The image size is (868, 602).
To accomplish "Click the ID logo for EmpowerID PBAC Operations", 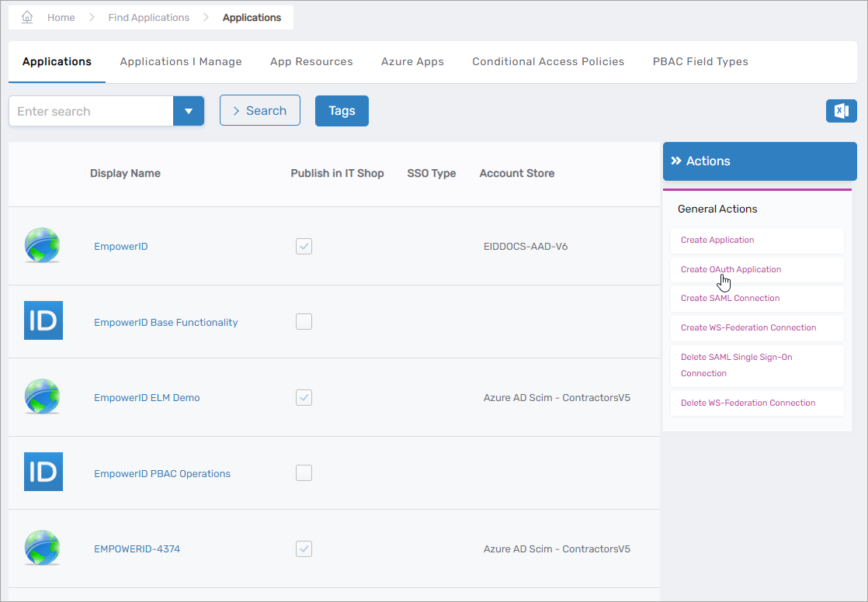I will coord(43,472).
